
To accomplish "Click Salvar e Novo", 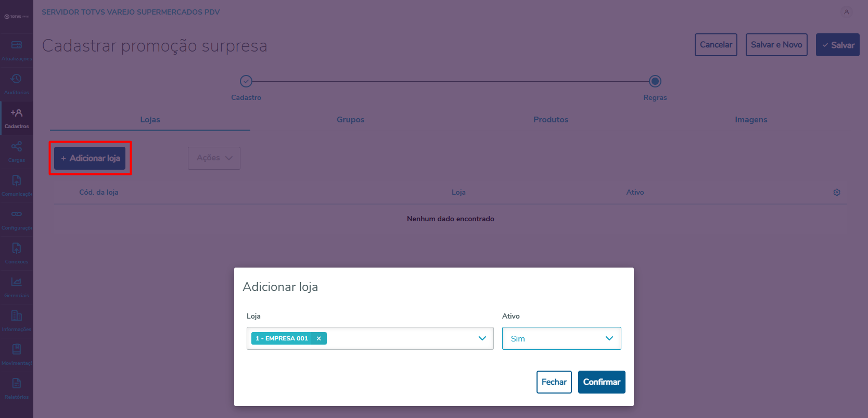I will click(776, 45).
